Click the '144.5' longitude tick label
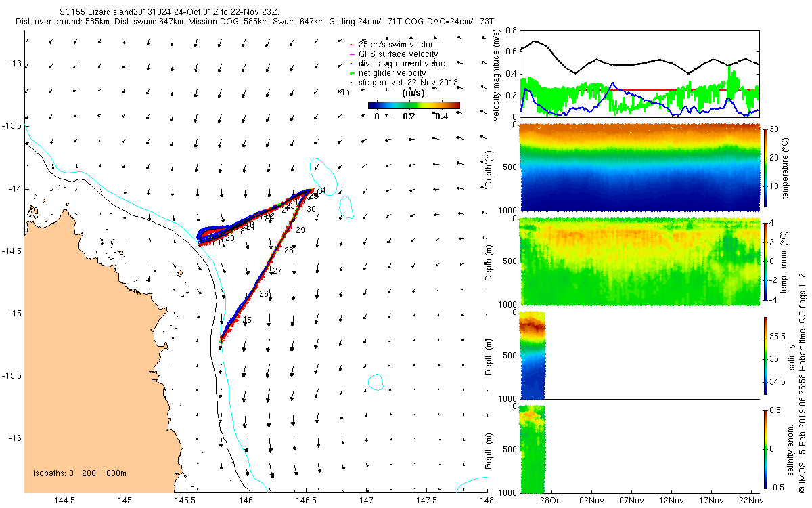 click(x=64, y=500)
